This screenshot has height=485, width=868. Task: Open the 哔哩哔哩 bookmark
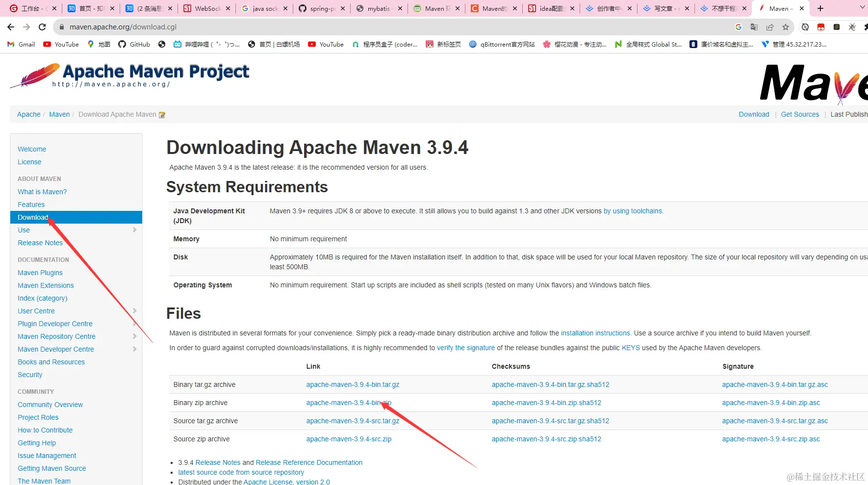point(206,44)
